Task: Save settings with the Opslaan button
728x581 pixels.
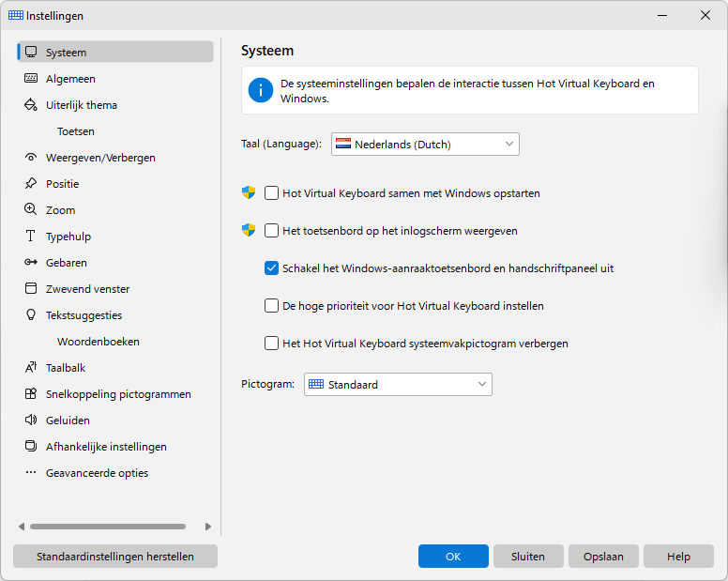Action: pyautogui.click(x=603, y=557)
